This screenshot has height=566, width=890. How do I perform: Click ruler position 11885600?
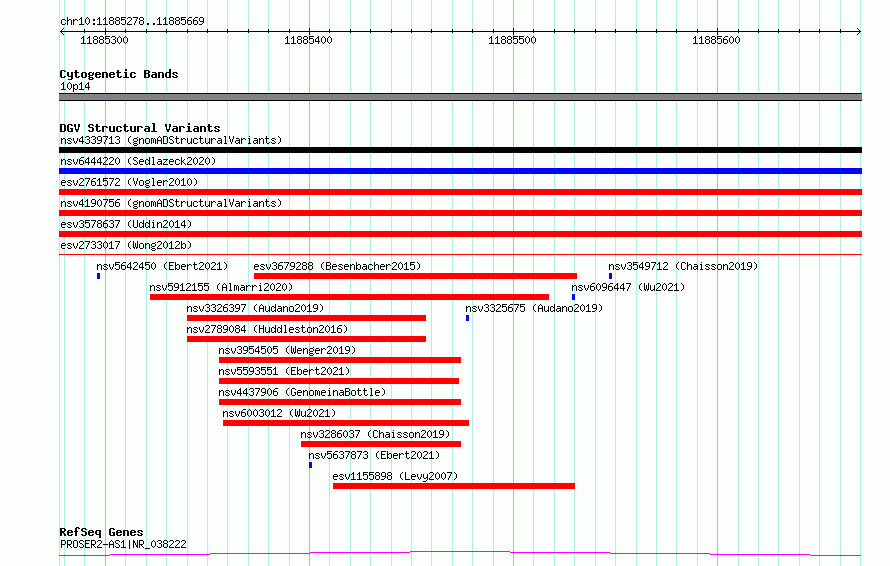pyautogui.click(x=716, y=40)
